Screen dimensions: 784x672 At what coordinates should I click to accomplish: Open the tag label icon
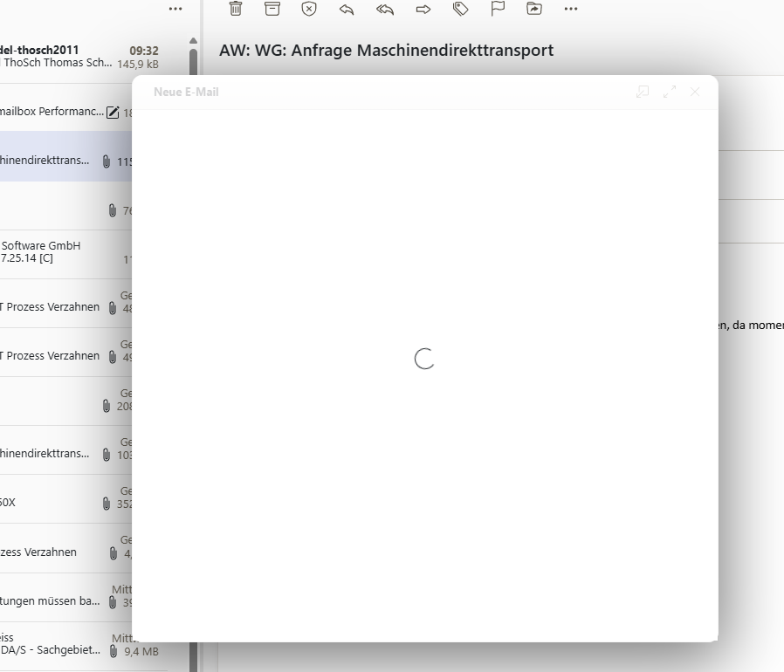click(461, 9)
